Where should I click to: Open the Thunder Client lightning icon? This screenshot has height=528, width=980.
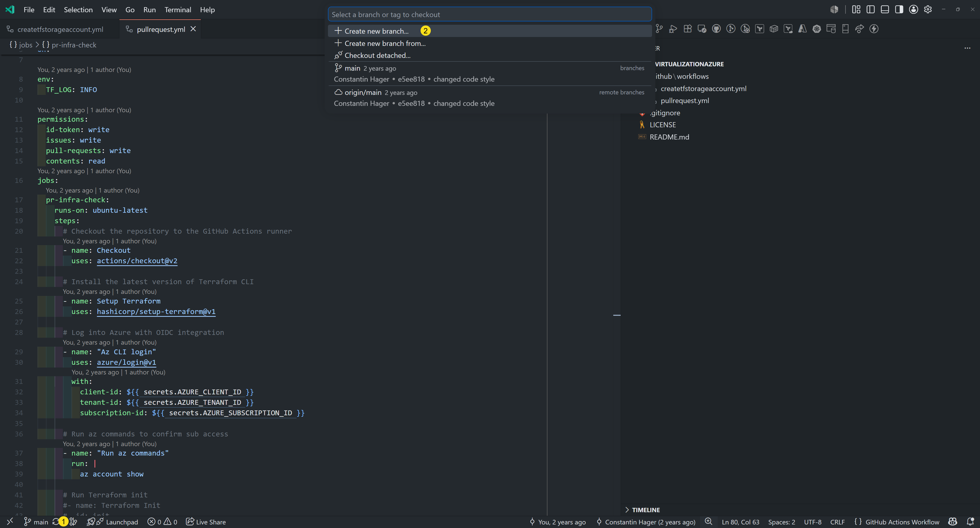[874, 29]
